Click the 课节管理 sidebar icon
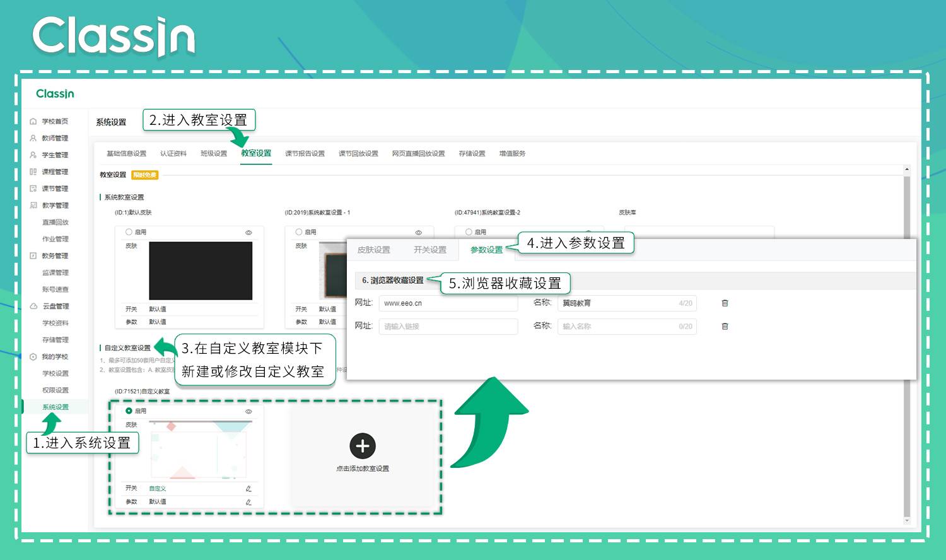 click(x=33, y=189)
